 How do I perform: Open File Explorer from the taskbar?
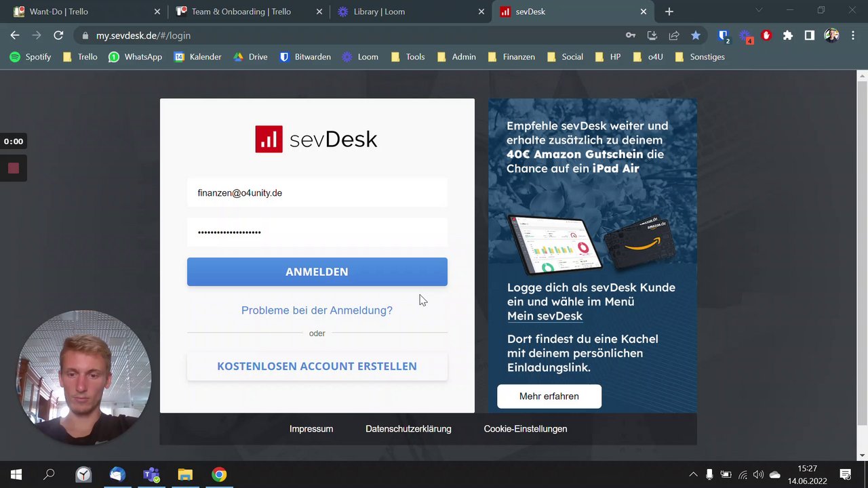pyautogui.click(x=185, y=474)
